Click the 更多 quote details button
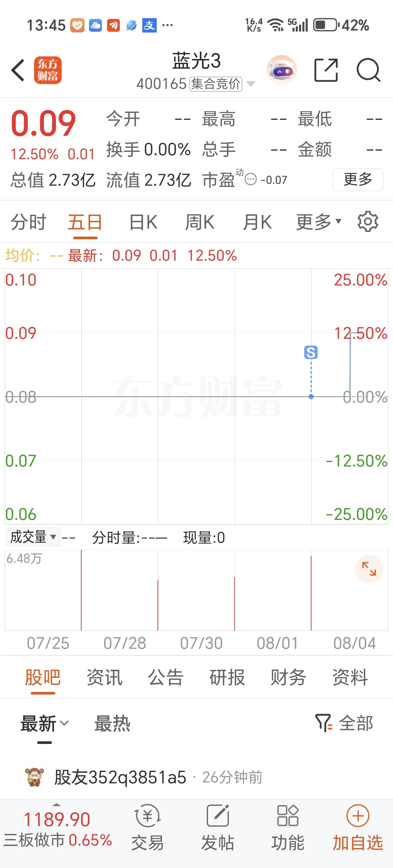393x868 pixels. coord(358,180)
